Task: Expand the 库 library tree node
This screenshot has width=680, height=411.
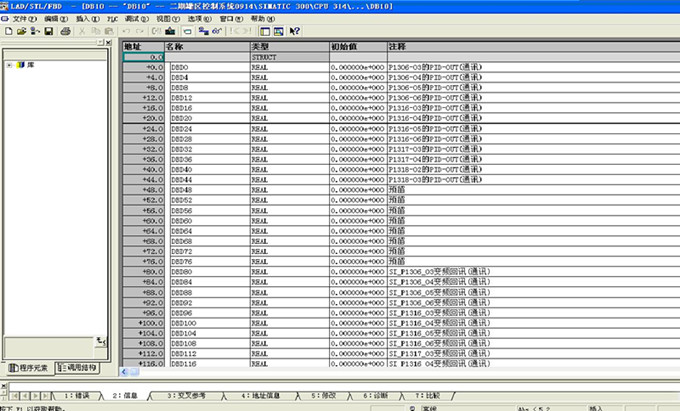Action: [9, 65]
